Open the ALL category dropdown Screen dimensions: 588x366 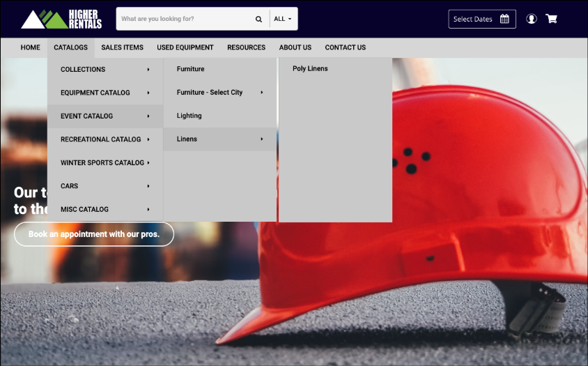tap(283, 19)
